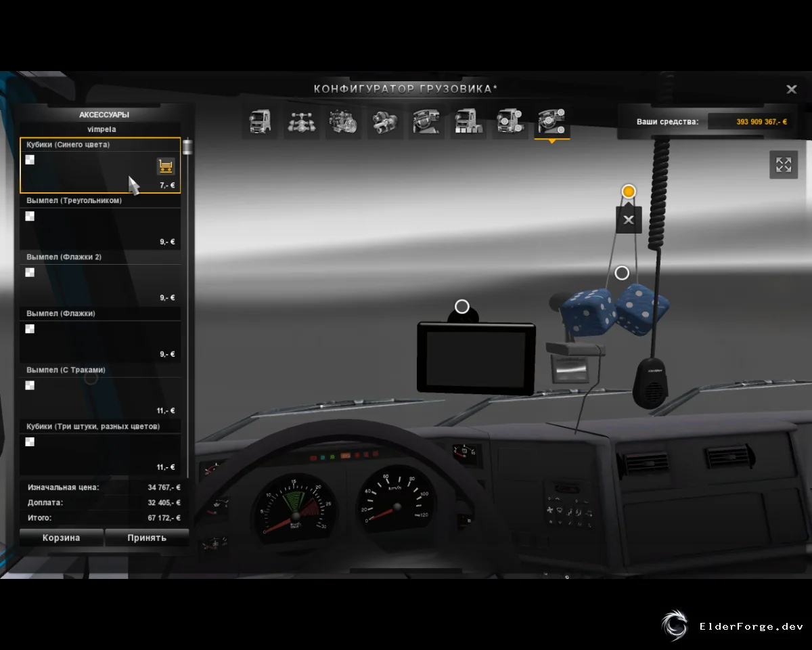The width and height of the screenshot is (812, 650).
Task: Click the Итого total 67 172,- €
Action: (x=164, y=518)
